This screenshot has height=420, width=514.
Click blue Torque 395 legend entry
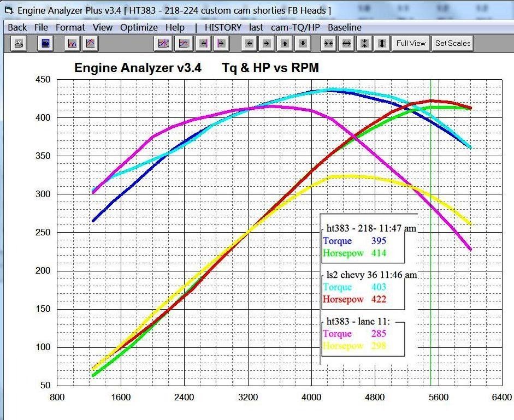[355, 241]
